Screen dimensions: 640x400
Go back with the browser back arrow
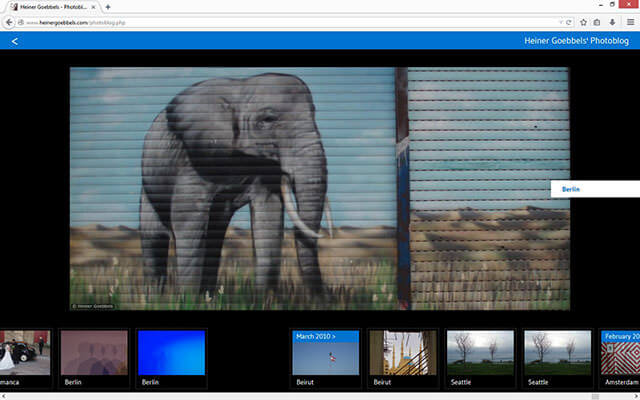pos(9,22)
